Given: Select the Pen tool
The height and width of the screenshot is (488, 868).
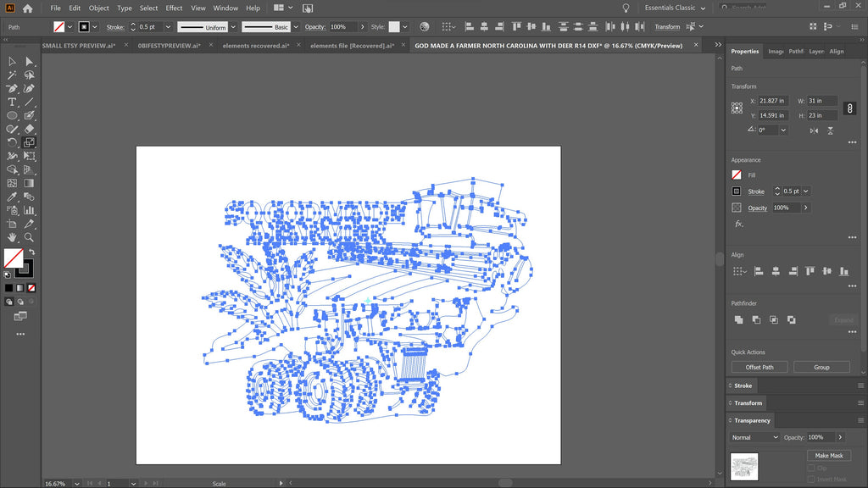Looking at the screenshot, I should (x=12, y=88).
